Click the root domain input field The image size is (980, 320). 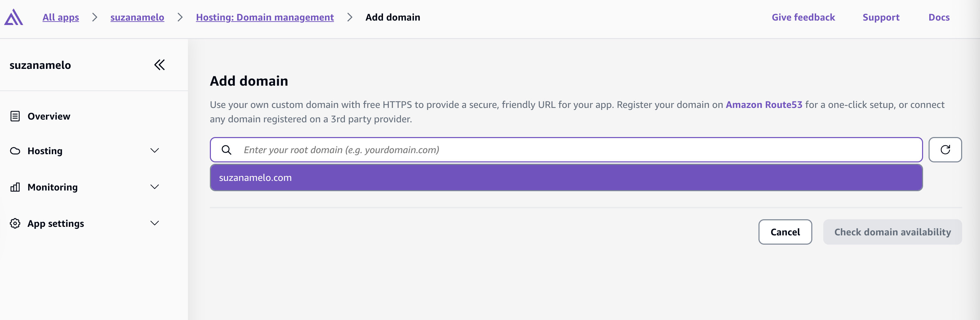[x=456, y=150]
